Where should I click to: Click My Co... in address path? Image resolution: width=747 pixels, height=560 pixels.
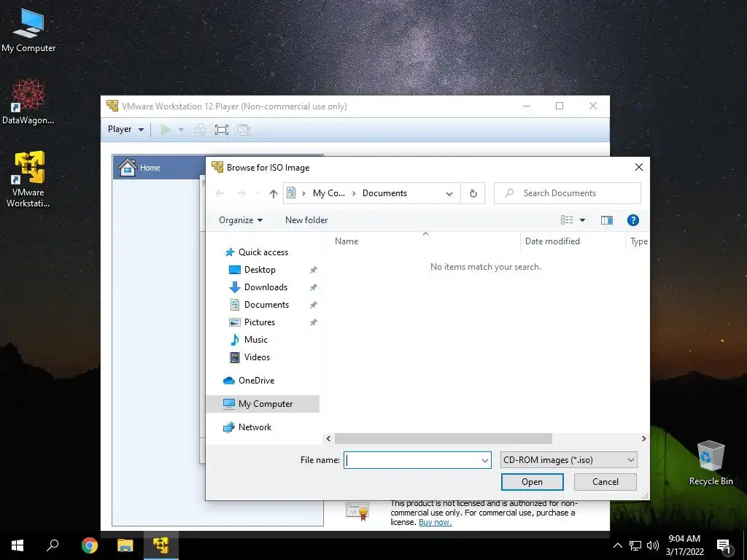[x=329, y=193]
